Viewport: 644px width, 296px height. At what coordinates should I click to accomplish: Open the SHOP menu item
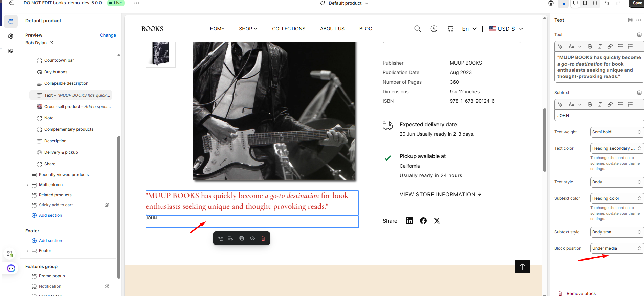click(248, 29)
